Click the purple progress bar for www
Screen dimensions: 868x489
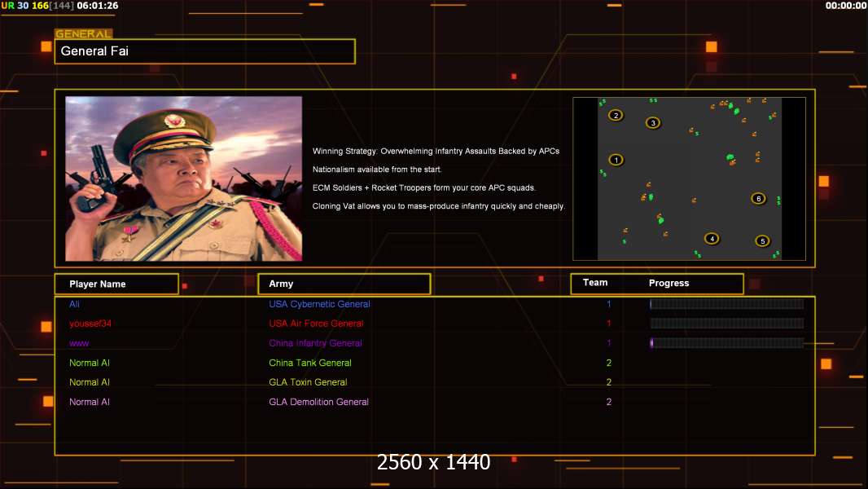[727, 343]
